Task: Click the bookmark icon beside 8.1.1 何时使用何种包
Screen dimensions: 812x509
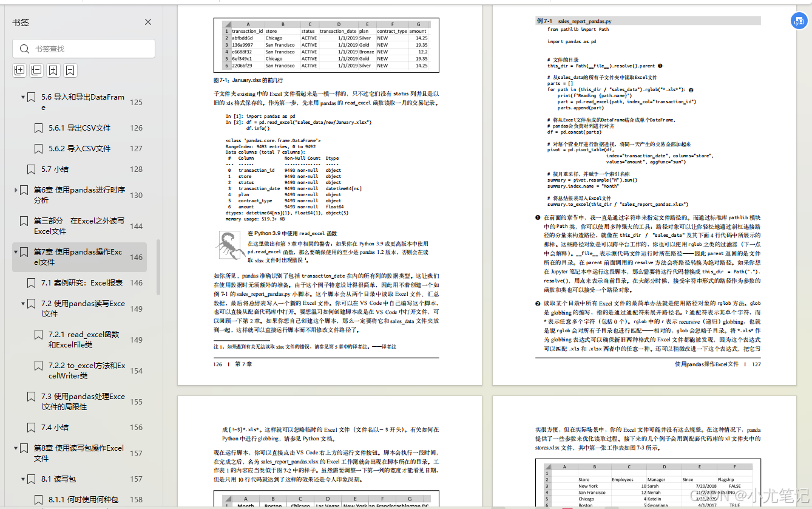Action: point(38,500)
